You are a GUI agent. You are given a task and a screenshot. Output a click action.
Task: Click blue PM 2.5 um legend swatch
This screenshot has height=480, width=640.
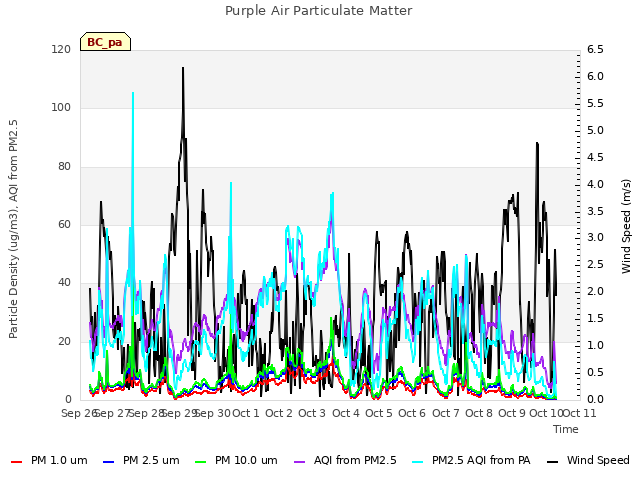tap(109, 462)
